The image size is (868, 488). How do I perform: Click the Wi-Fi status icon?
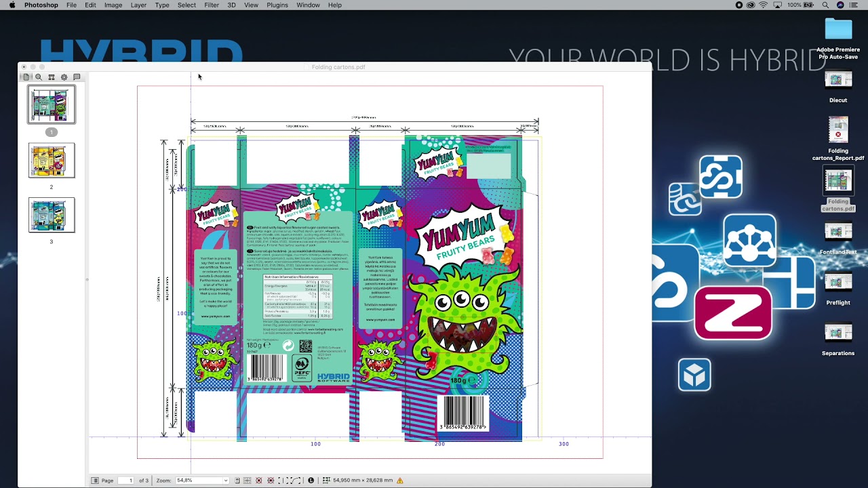(x=763, y=5)
